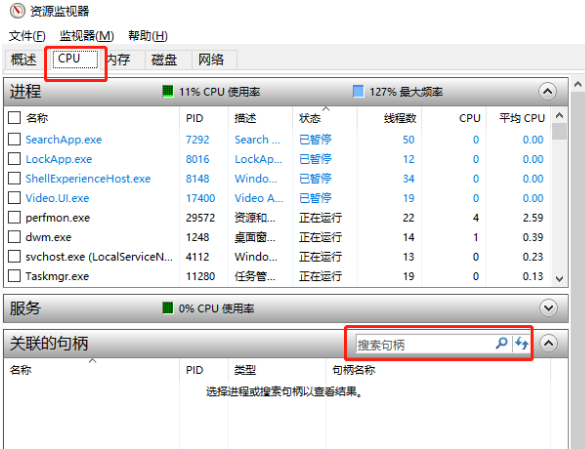The width and height of the screenshot is (585, 449).
Task: Select the CPU tab
Action: click(x=75, y=59)
